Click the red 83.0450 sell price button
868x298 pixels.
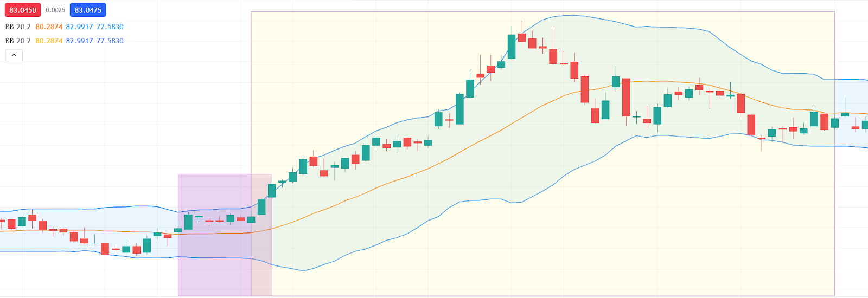23,10
